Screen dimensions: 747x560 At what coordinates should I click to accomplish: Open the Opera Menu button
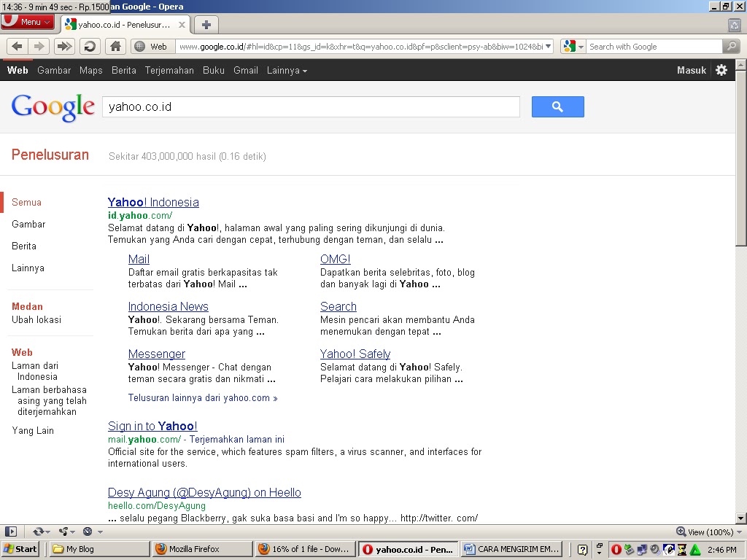(x=28, y=22)
